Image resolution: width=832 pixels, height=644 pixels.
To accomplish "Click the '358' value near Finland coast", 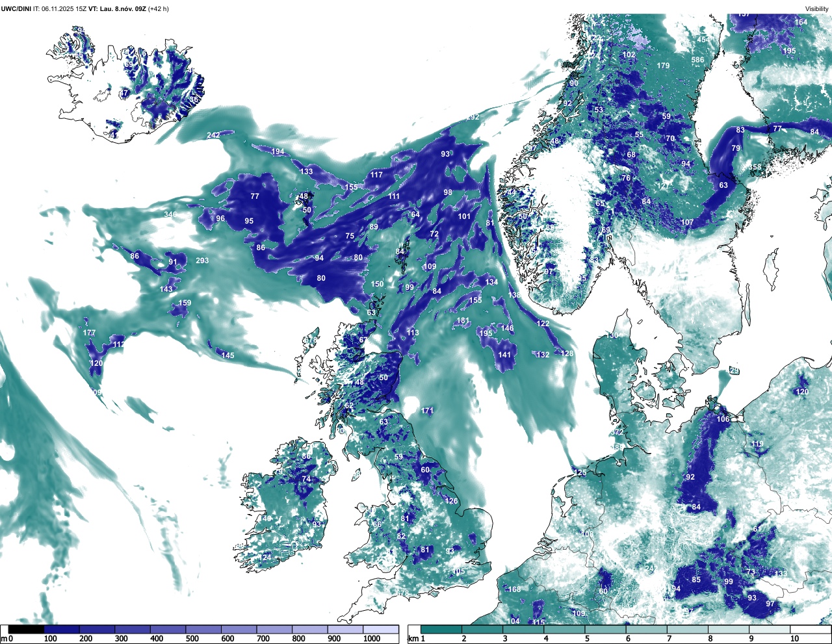I will [755, 168].
